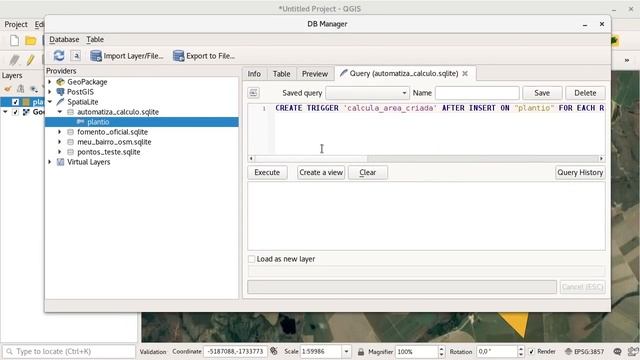Click the Open Layer Styling icon in Layers panel
The height and width of the screenshot is (360, 640).
click(x=8, y=89)
